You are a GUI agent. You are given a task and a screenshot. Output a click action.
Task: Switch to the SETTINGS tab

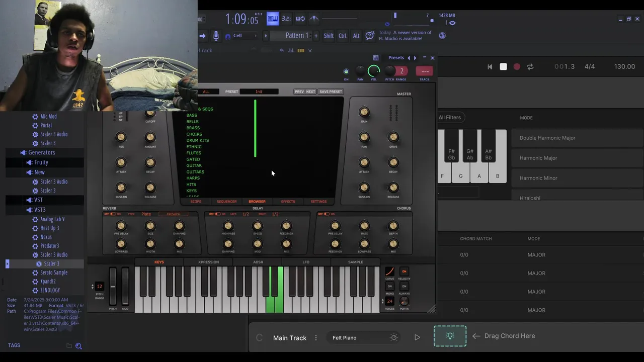coord(318,202)
